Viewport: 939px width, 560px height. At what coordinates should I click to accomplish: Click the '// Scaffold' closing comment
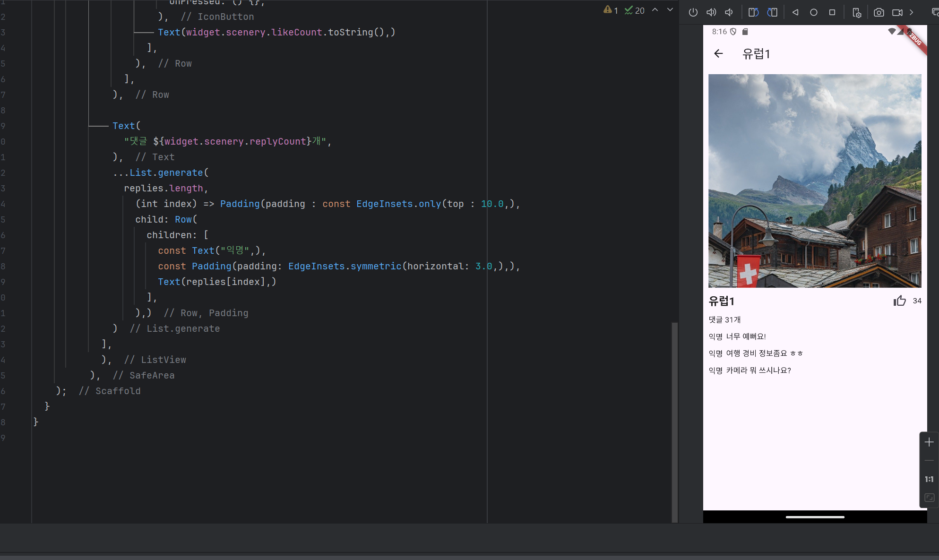coord(110,391)
